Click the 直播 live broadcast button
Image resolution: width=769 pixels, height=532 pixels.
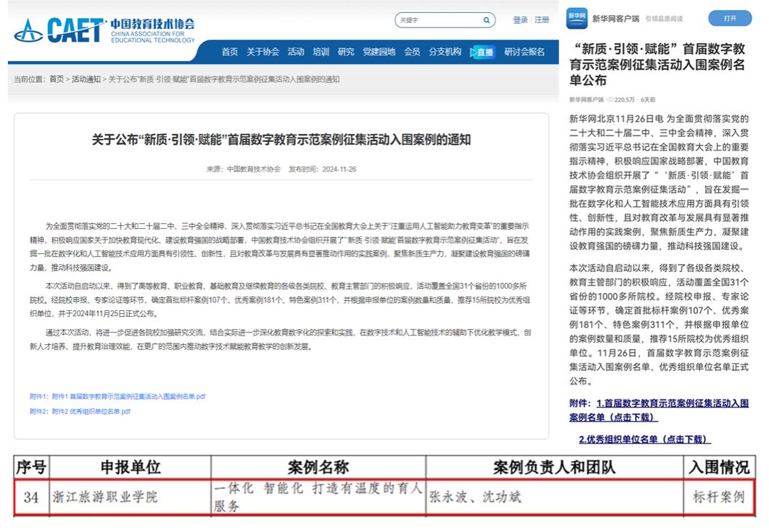[482, 52]
